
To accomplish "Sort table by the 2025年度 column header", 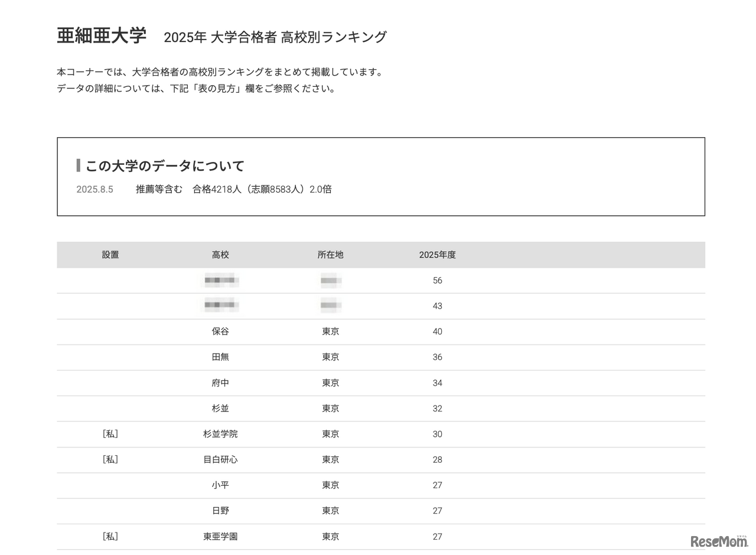I will (437, 255).
